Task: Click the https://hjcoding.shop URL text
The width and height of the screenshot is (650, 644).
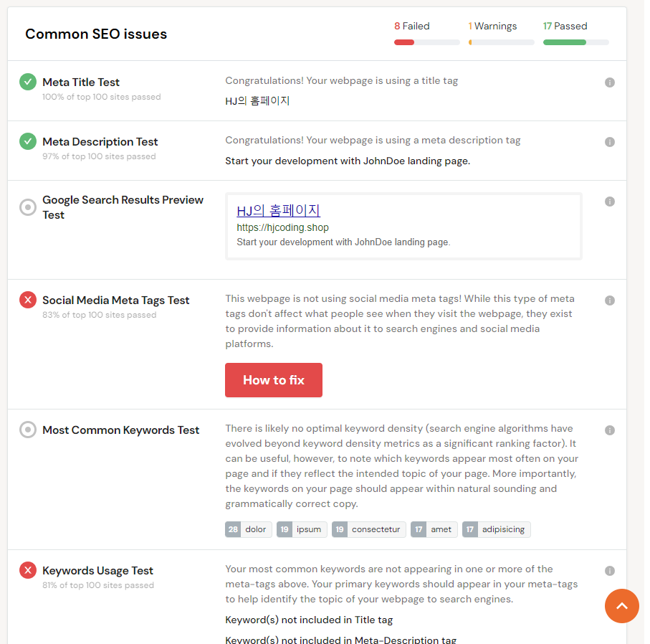Action: [282, 227]
